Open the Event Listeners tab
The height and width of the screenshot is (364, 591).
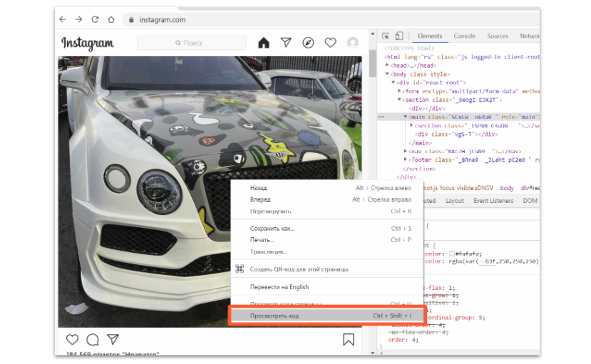point(493,201)
